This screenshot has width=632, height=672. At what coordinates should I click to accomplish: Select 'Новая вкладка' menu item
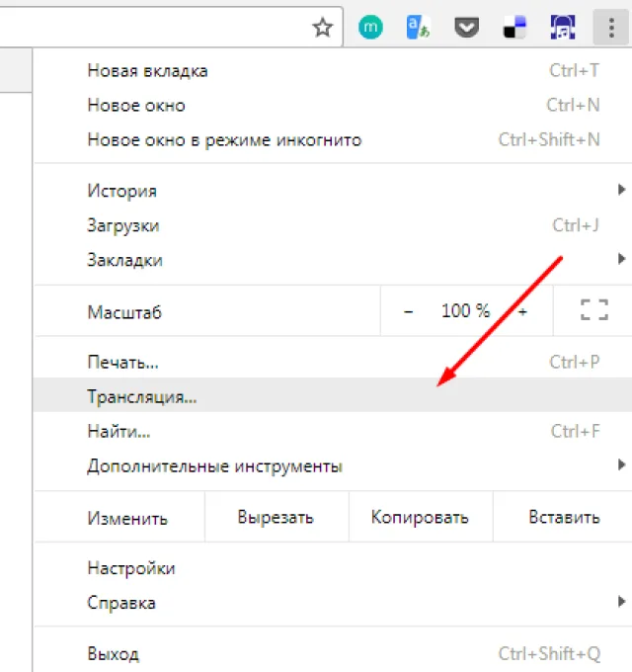point(333,71)
